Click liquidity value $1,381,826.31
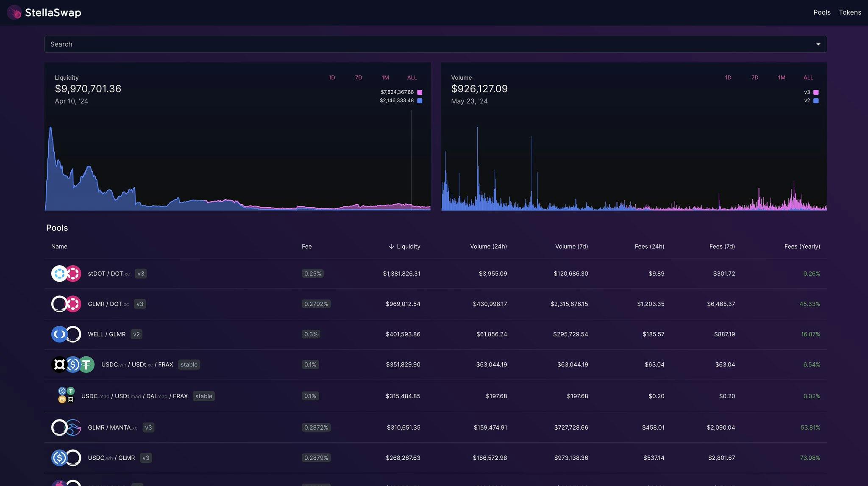Screen dimensions: 868x486 402,274
